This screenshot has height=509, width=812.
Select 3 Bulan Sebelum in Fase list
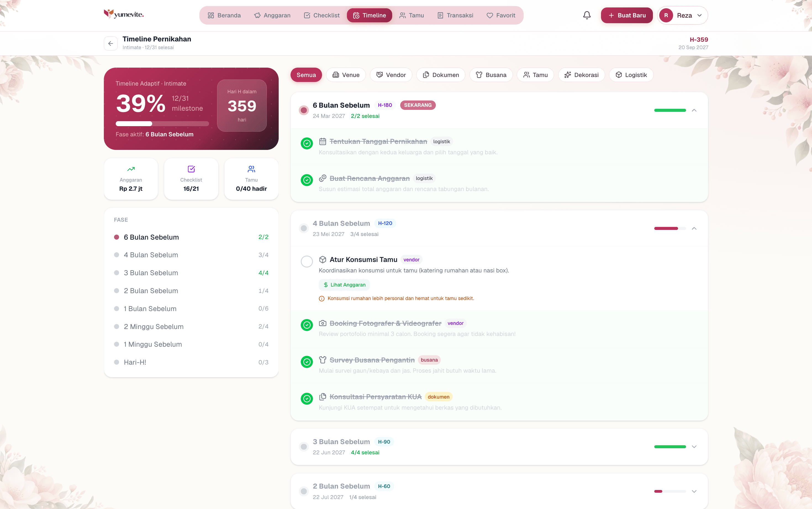click(x=191, y=273)
